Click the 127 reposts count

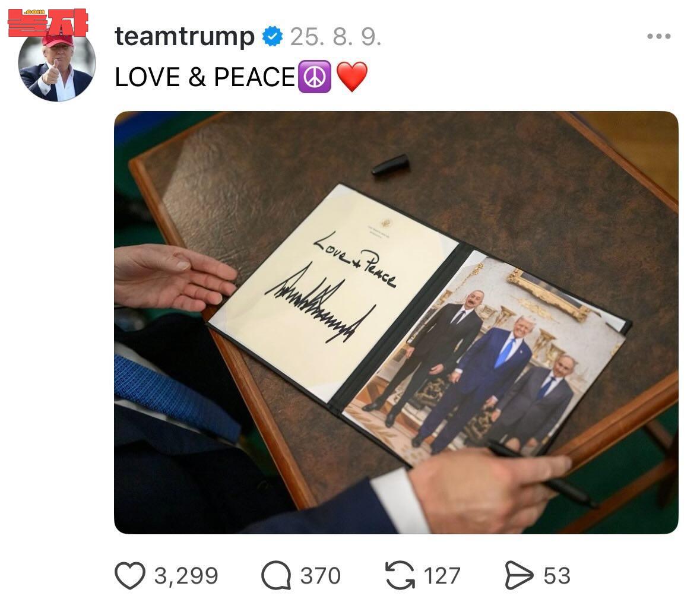coord(442,576)
